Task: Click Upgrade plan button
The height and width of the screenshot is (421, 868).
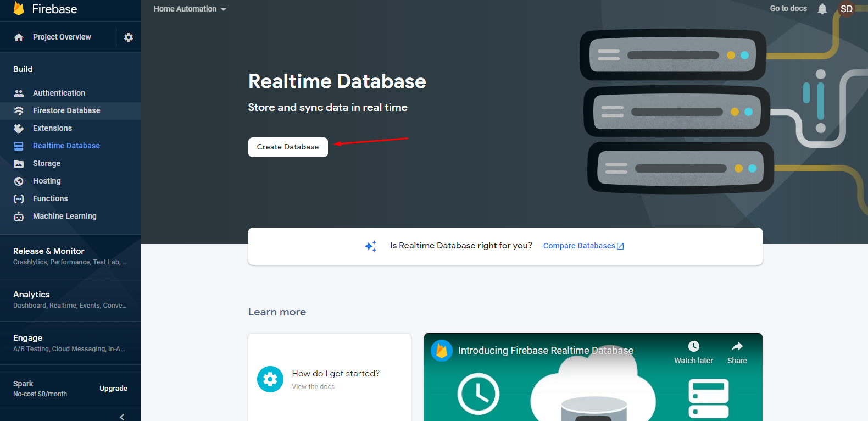Action: click(x=113, y=389)
